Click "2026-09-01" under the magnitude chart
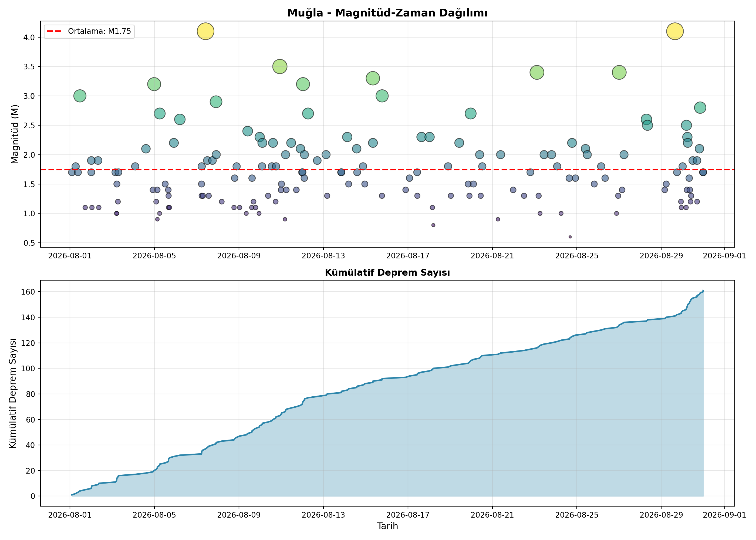Image resolution: width=756 pixels, height=540 pixels. click(725, 256)
